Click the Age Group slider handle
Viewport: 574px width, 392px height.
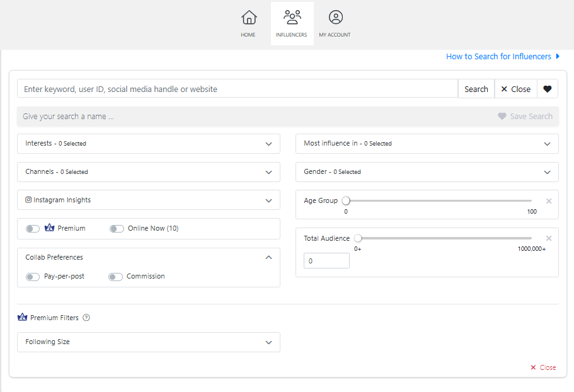(346, 200)
